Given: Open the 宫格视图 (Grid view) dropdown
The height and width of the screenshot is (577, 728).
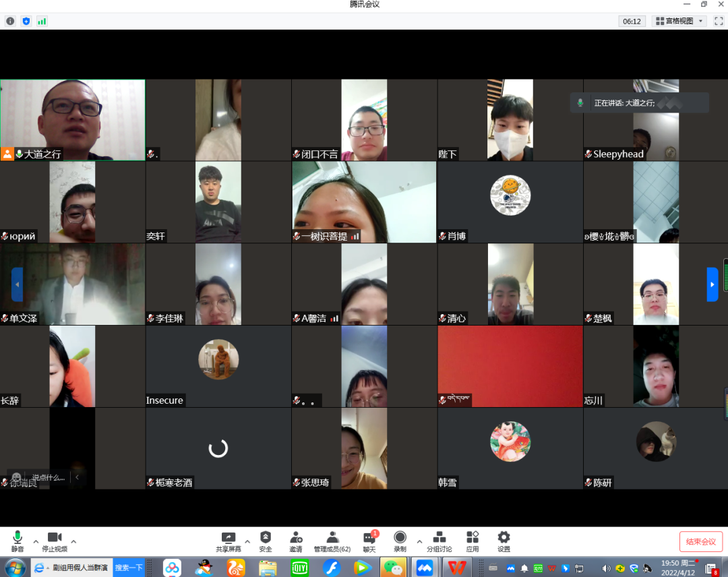Looking at the screenshot, I should (x=679, y=21).
